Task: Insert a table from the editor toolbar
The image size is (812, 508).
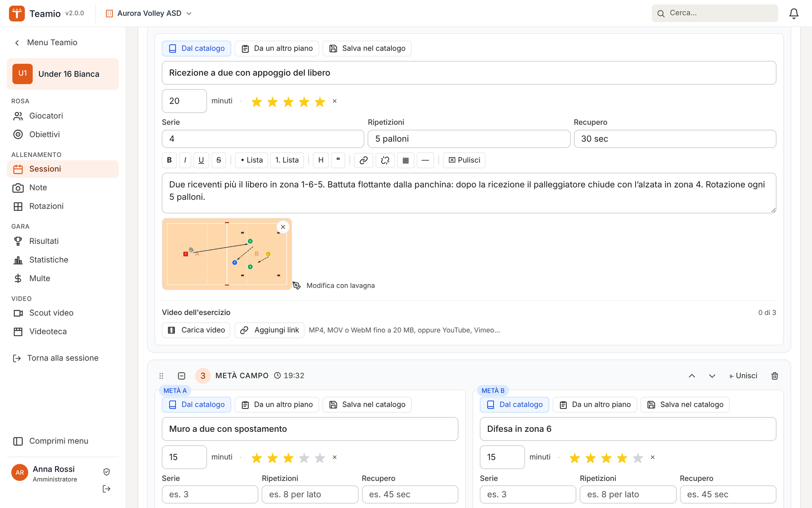Action: (406, 160)
